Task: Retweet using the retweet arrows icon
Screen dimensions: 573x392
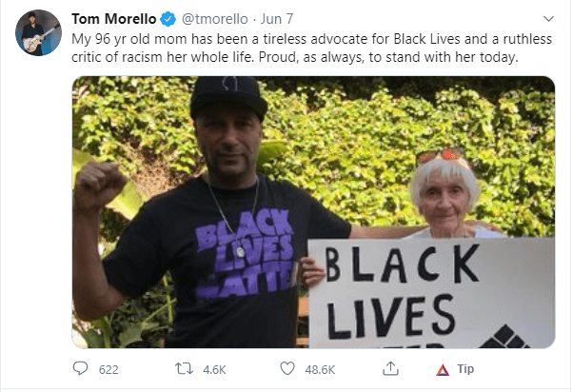Action: click(x=184, y=368)
